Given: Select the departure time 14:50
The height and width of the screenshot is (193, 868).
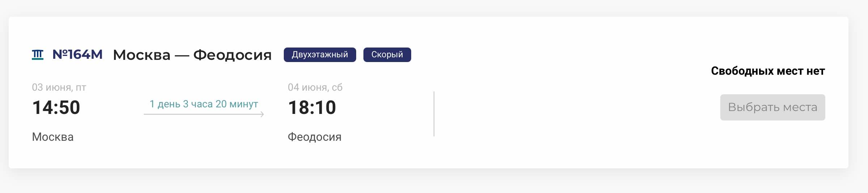Looking at the screenshot, I should pyautogui.click(x=56, y=108).
